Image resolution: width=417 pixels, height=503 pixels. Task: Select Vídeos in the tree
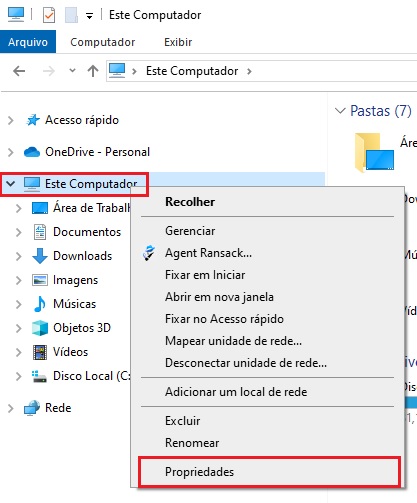point(71,352)
